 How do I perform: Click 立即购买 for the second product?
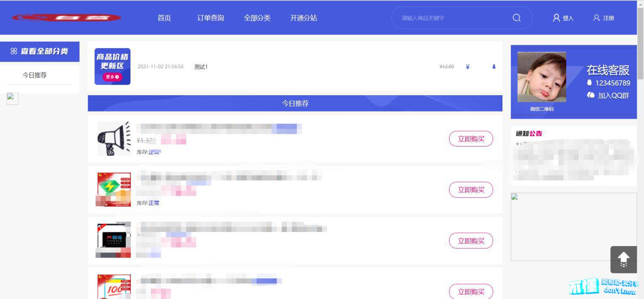(471, 190)
